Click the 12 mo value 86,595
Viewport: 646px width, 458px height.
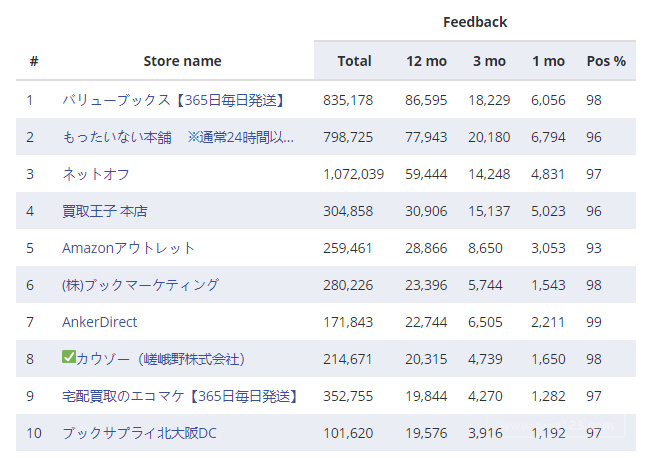(x=426, y=100)
